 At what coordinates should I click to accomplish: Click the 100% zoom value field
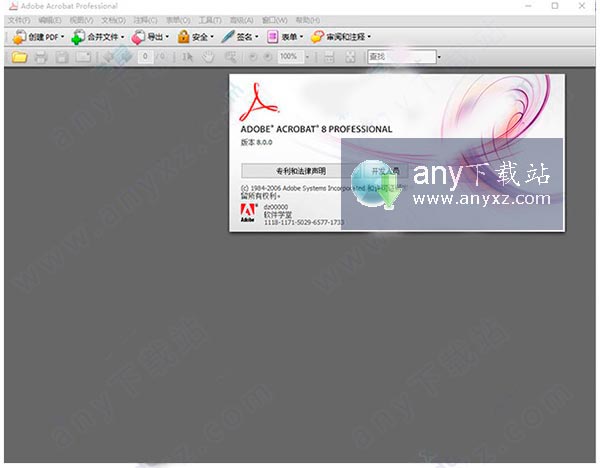[x=290, y=57]
